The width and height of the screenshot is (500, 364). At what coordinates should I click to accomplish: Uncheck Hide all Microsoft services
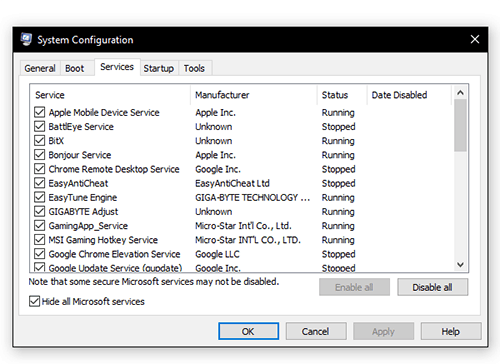coord(34,301)
